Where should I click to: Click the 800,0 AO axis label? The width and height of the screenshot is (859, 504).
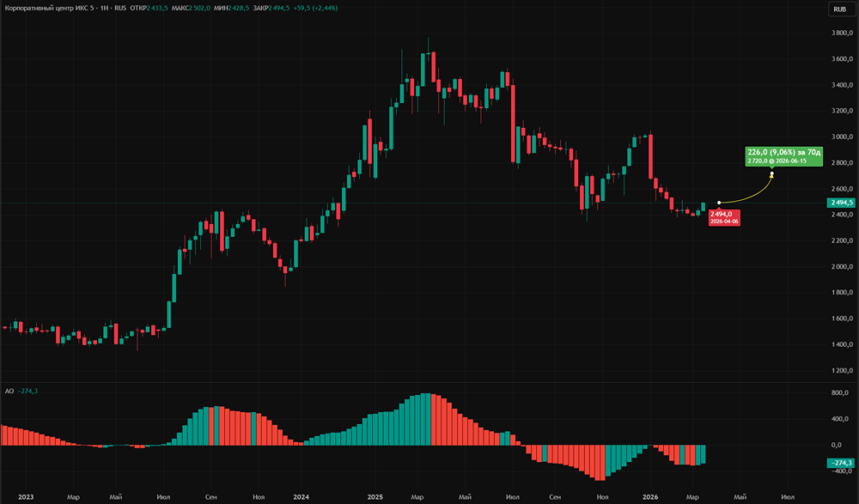pyautogui.click(x=840, y=392)
